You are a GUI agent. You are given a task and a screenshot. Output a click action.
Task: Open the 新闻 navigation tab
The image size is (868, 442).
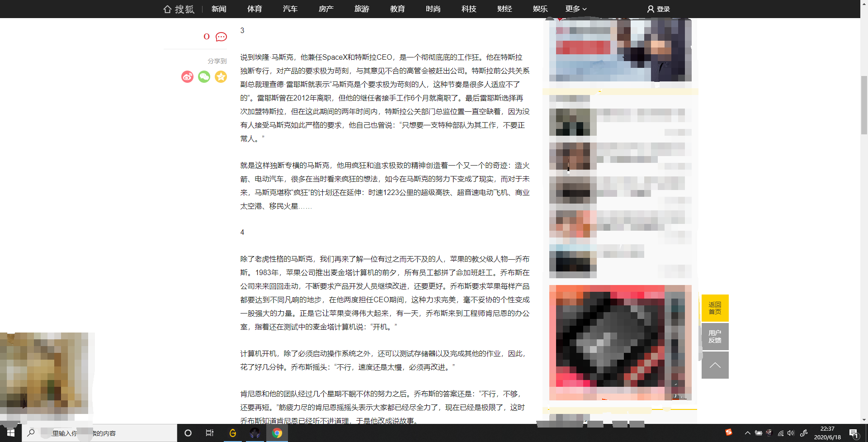219,9
